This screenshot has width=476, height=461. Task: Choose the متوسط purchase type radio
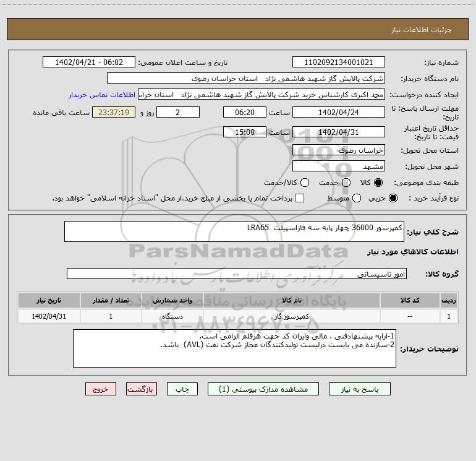click(357, 198)
